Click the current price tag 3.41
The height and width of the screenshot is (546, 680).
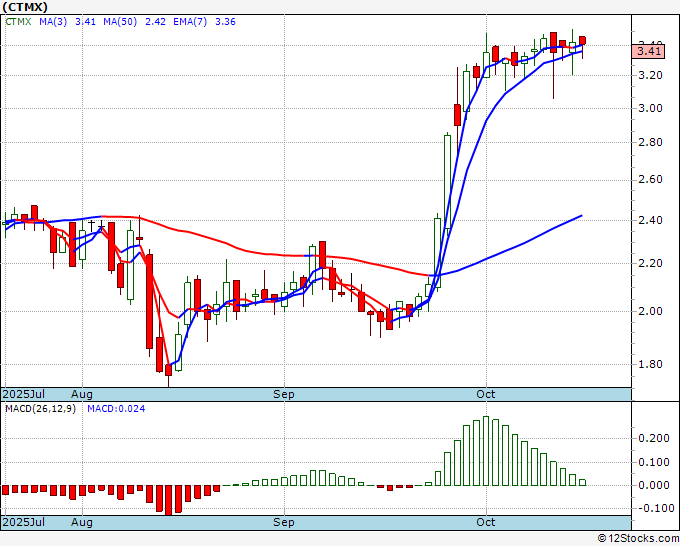(648, 51)
